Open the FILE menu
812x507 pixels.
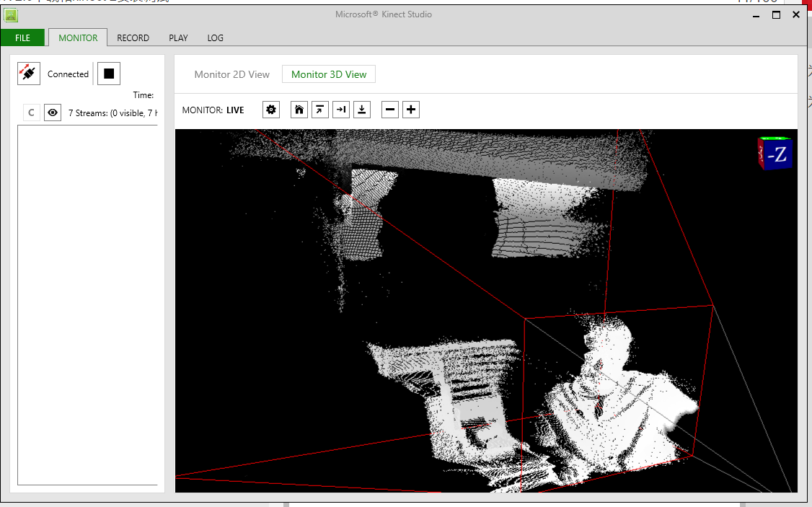tap(22, 38)
